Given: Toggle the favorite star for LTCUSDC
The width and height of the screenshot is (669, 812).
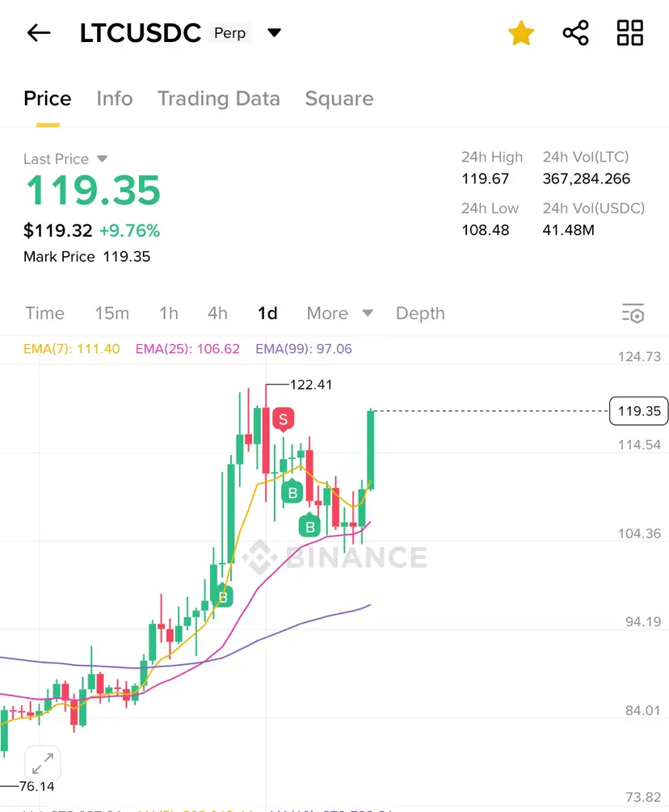Looking at the screenshot, I should click(x=521, y=33).
